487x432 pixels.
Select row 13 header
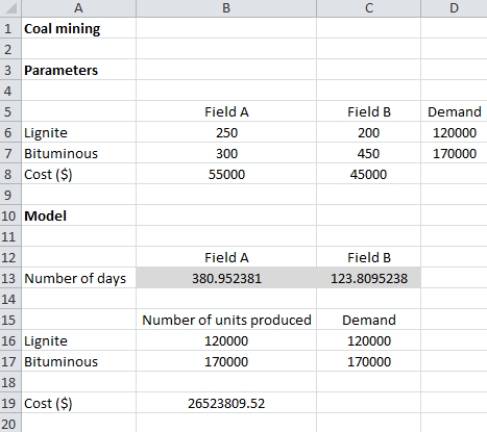click(x=11, y=278)
